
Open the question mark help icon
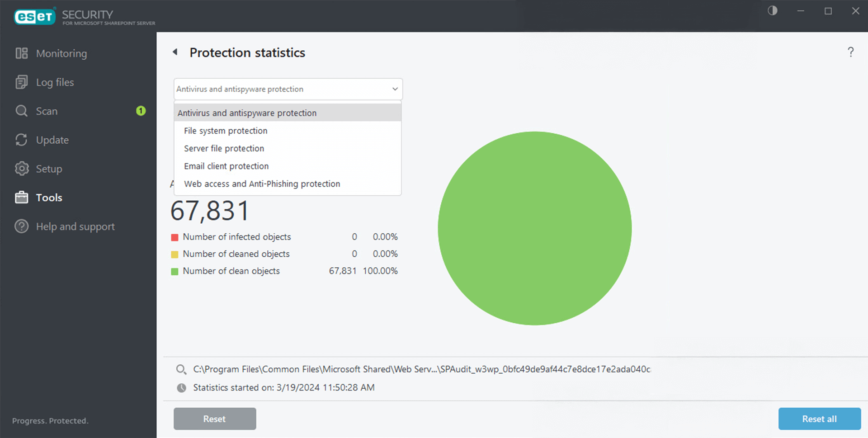(x=851, y=52)
